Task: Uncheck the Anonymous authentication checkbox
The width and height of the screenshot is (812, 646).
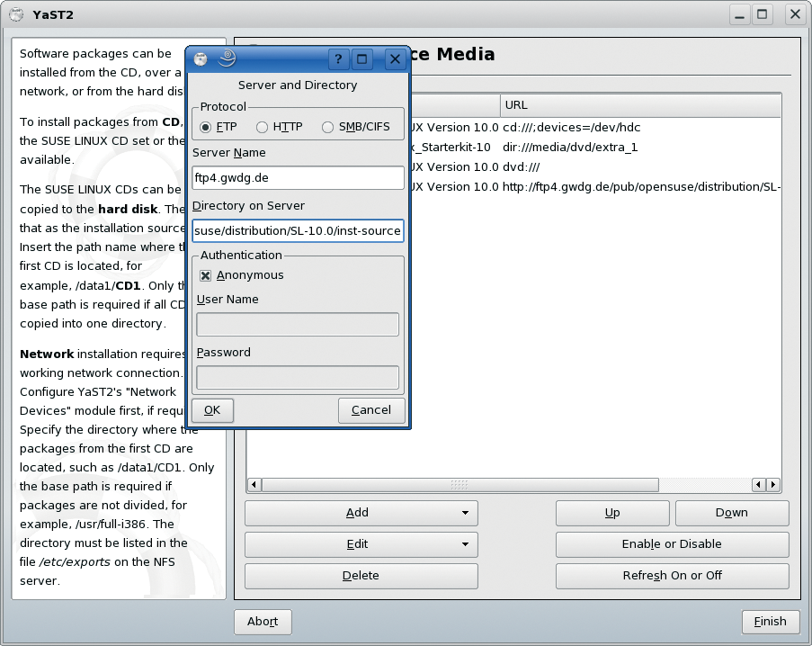Action: pos(206,275)
